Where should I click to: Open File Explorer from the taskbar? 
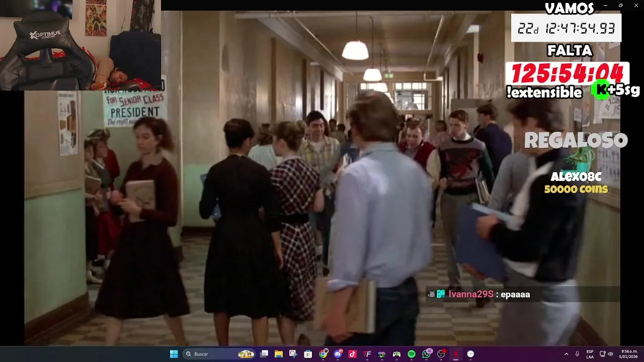click(x=279, y=354)
